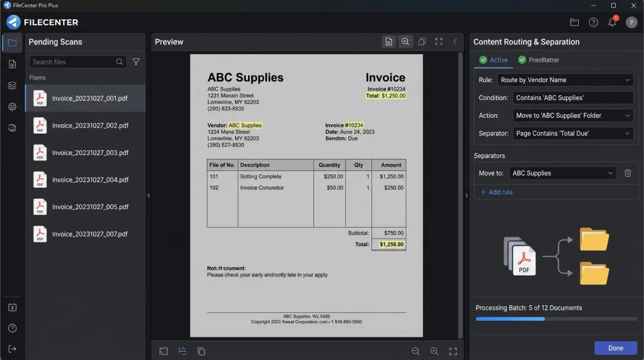The height and width of the screenshot is (360, 644).
Task: Click the highlighted invoice number #10234
Action: coord(354,125)
